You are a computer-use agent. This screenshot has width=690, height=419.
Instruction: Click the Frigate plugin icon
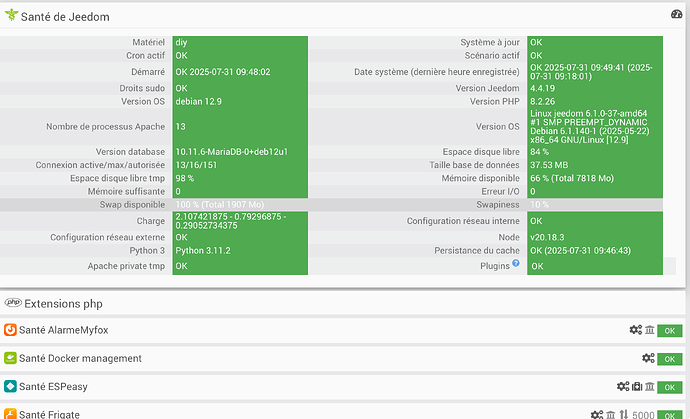coord(10,414)
